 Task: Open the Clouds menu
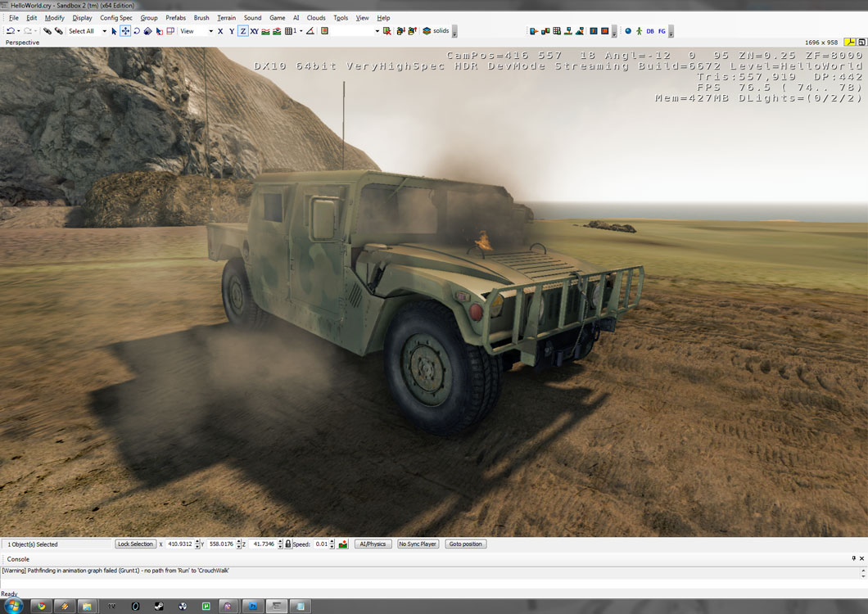coord(316,18)
